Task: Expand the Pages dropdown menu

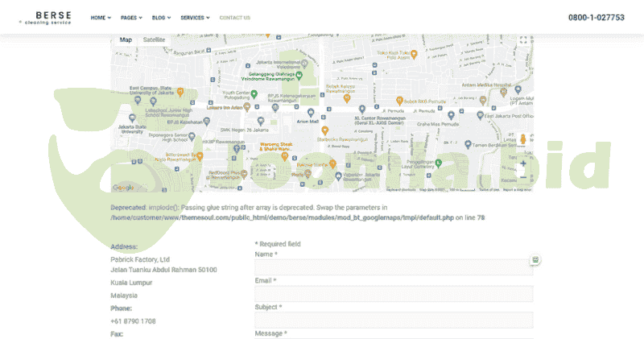Action: click(x=131, y=17)
